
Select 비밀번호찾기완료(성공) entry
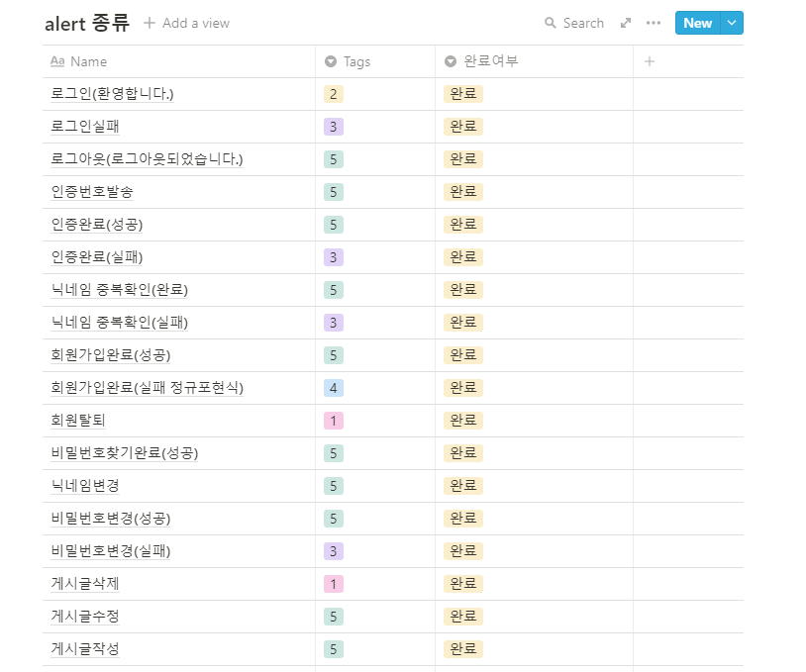tap(125, 452)
